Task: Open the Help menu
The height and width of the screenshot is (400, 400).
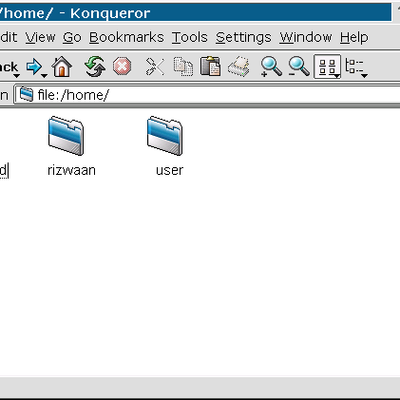Action: click(354, 37)
